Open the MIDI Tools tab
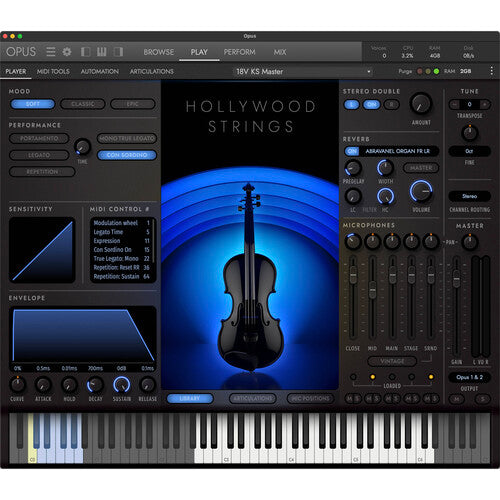 [x=53, y=71]
